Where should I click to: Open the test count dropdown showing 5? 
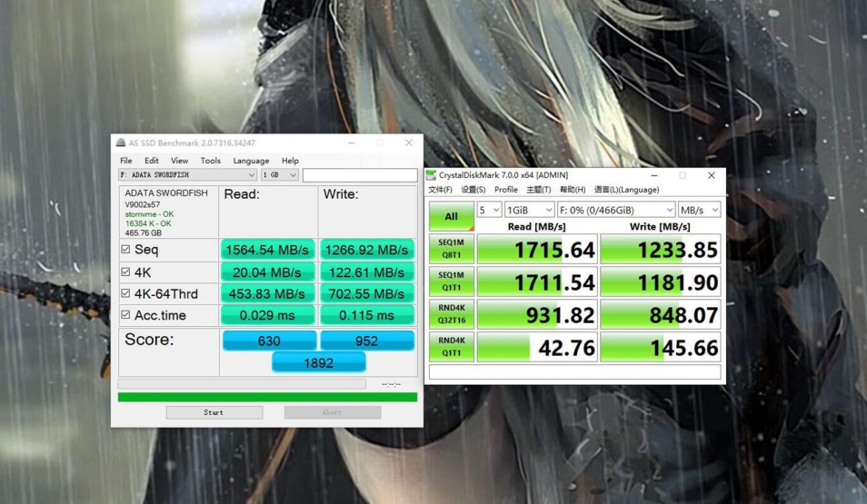(x=489, y=210)
